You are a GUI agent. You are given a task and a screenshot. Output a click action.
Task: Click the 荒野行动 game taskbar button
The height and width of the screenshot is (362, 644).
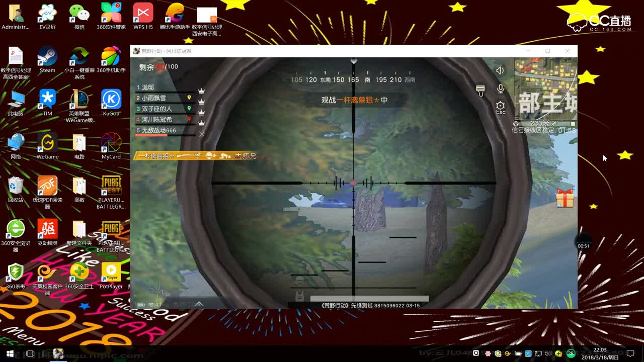click(x=58, y=353)
